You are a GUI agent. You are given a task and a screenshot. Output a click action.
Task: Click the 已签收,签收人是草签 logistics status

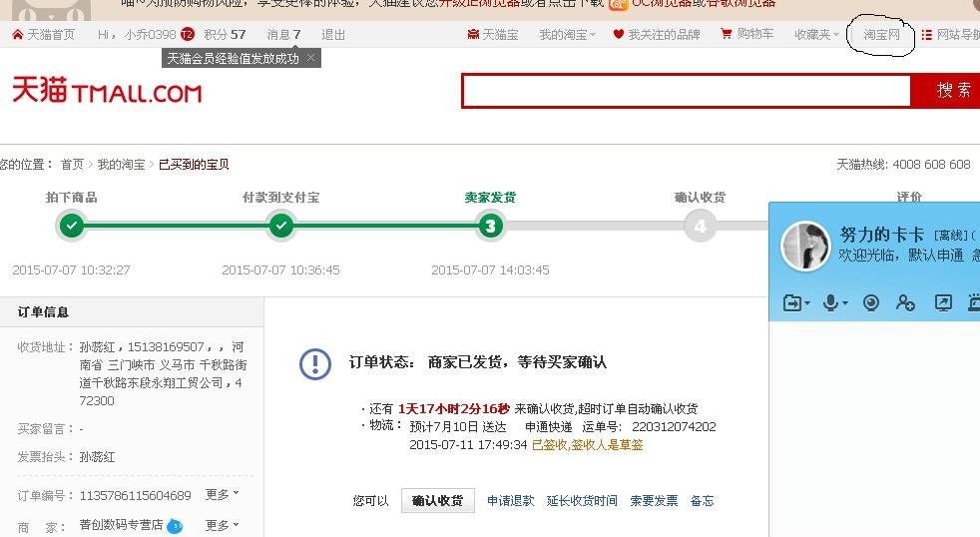tap(587, 445)
